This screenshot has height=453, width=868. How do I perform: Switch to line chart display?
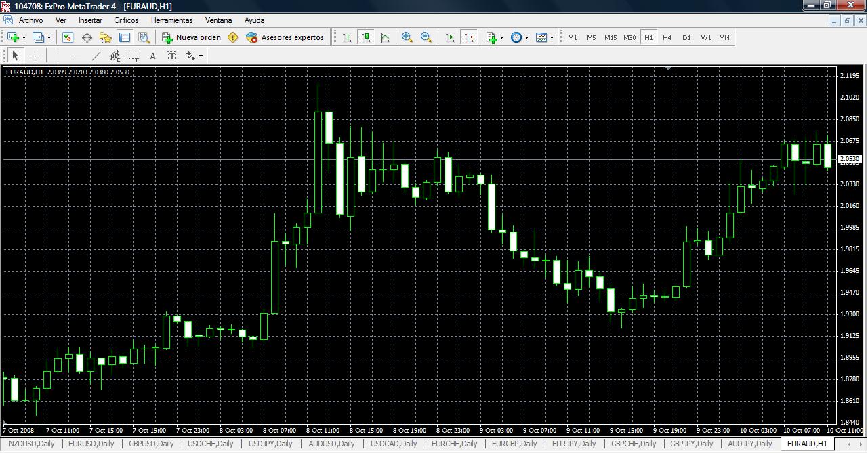point(385,37)
